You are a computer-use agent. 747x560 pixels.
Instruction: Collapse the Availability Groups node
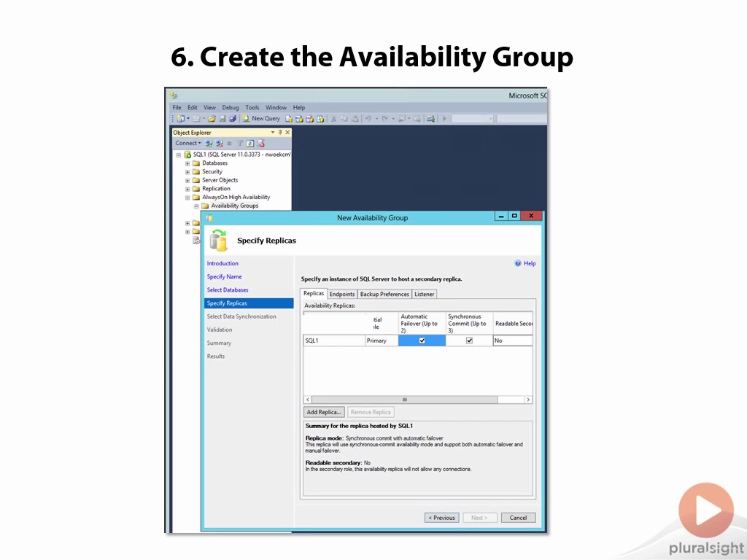(196, 206)
